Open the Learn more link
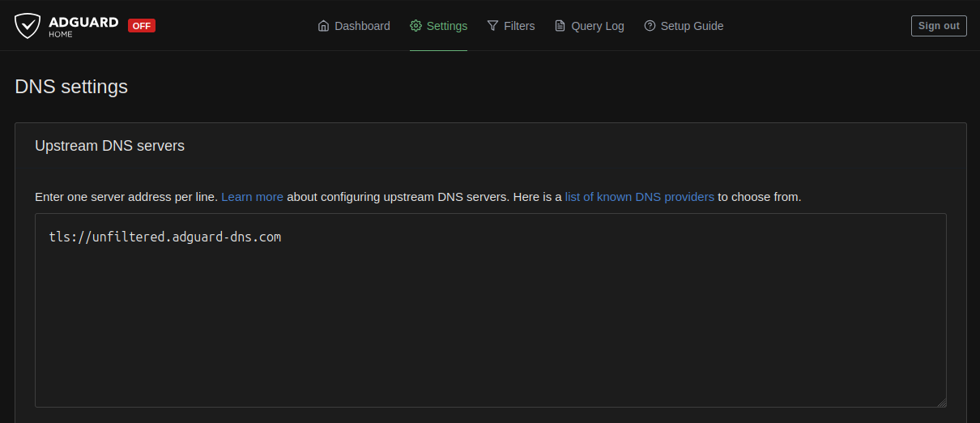This screenshot has width=980, height=423. pyautogui.click(x=252, y=197)
